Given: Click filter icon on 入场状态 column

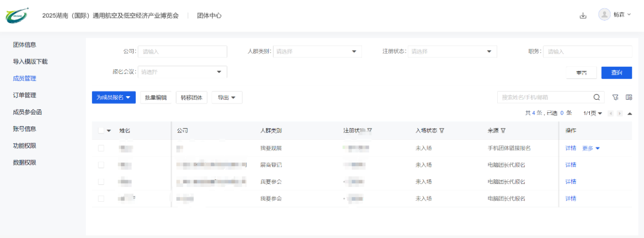Looking at the screenshot, I should coord(441,131).
